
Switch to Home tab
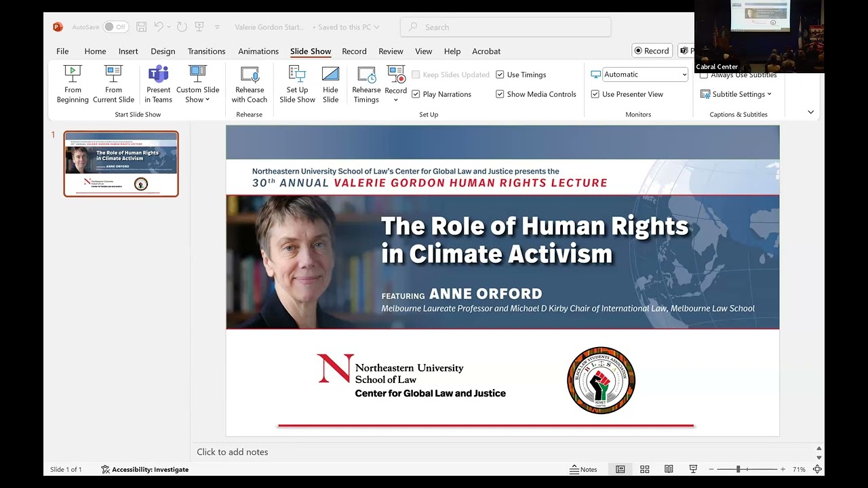[x=95, y=51]
